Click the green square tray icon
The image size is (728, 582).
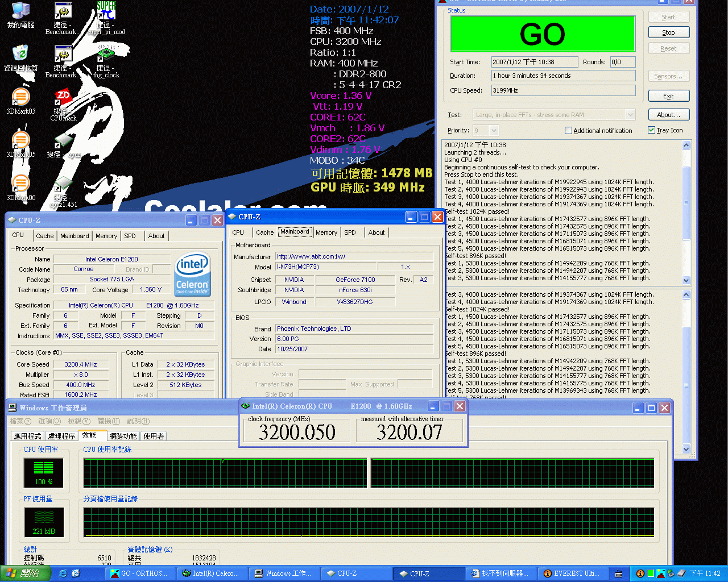[650, 573]
